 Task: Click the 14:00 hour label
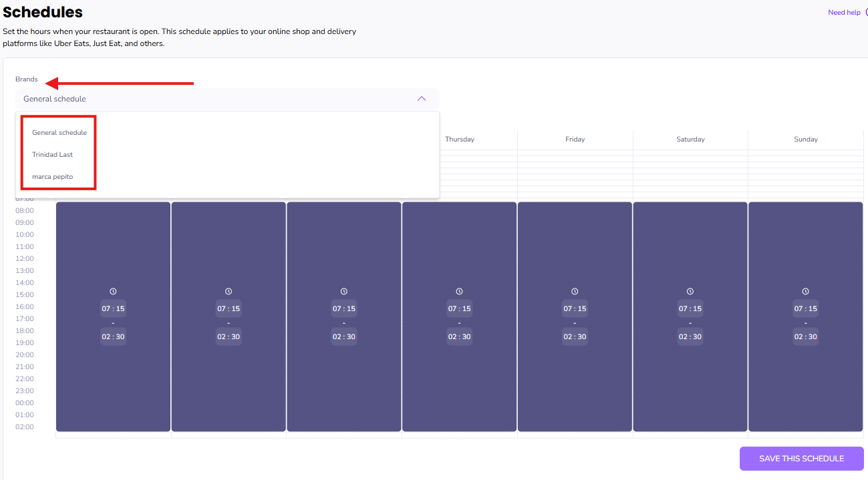25,282
